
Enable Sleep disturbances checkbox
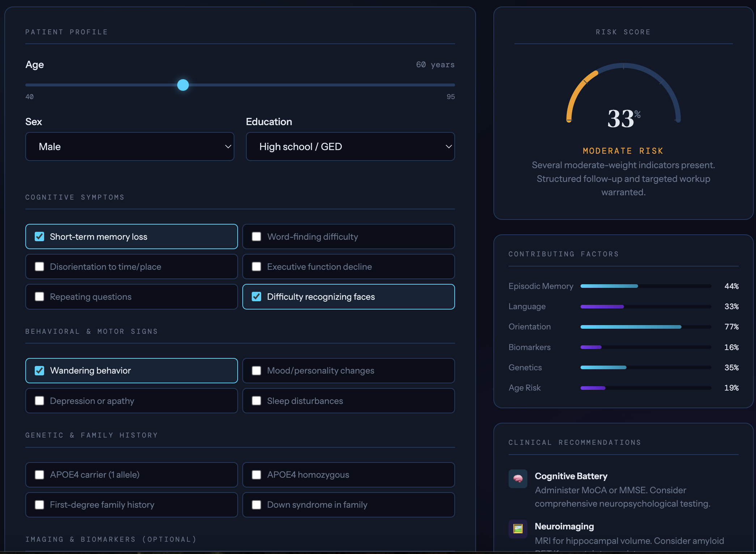[x=256, y=401]
